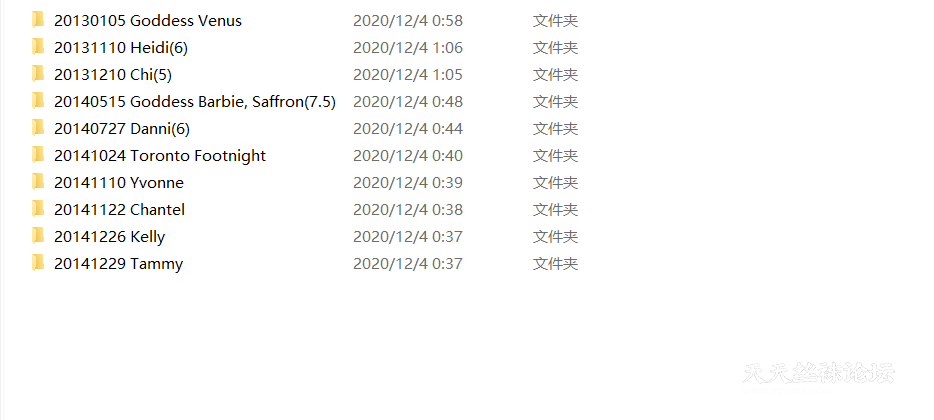The height and width of the screenshot is (420, 934).
Task: Click the folder icon next to 20141122 Chantel
Action: click(x=38, y=209)
